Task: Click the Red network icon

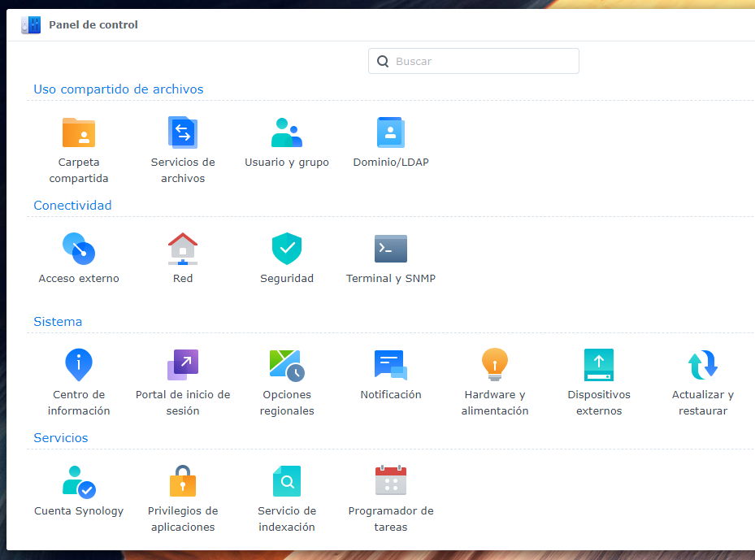Action: click(183, 249)
